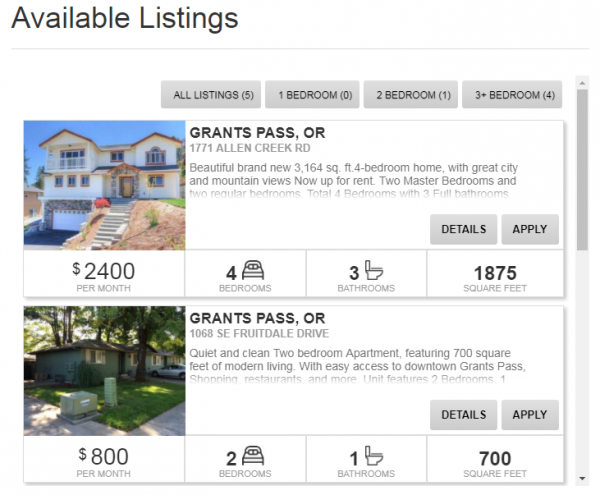Click the 1068 SE Fruitdale Drive address
Screen dimensions: 600x495
pos(259,333)
